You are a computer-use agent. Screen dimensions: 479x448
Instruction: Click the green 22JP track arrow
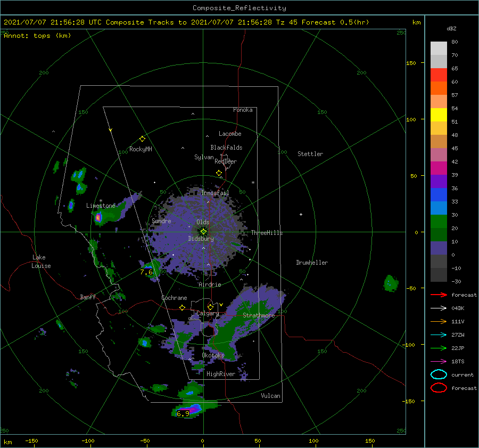(439, 348)
